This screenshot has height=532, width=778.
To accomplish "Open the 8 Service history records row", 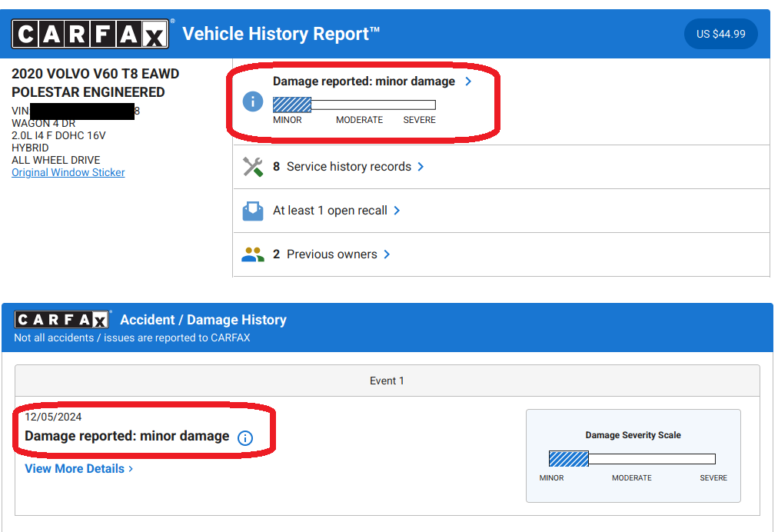I will 501,167.
